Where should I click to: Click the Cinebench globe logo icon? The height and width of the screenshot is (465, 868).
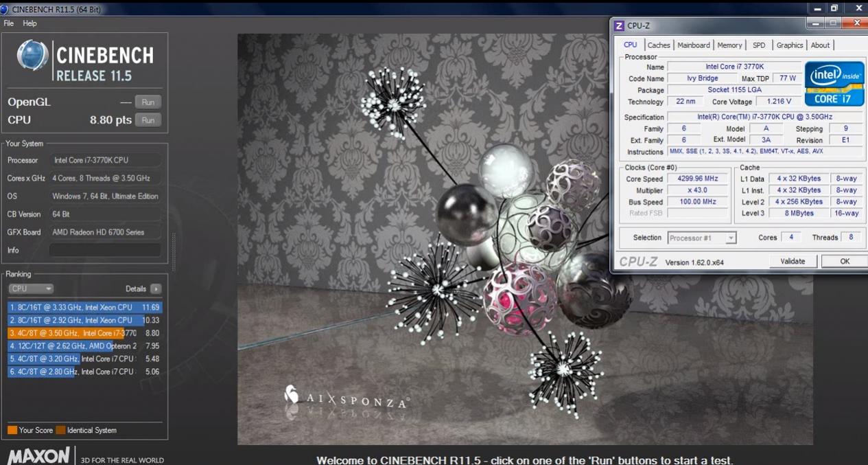32,56
